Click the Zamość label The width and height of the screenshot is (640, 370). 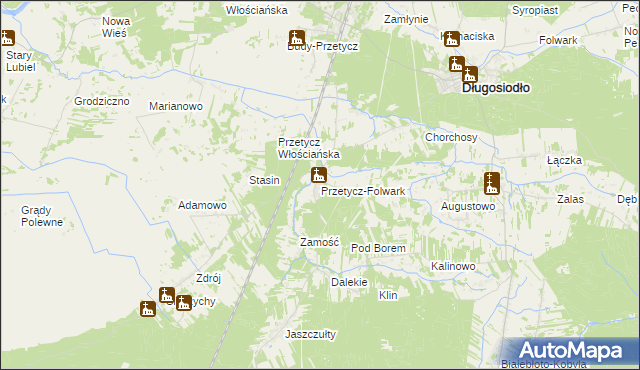coord(320,242)
